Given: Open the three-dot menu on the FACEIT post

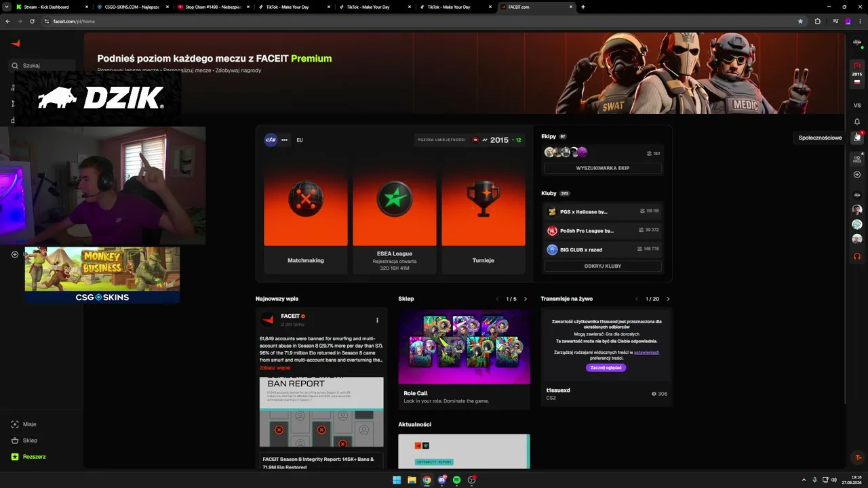Looking at the screenshot, I should 377,320.
